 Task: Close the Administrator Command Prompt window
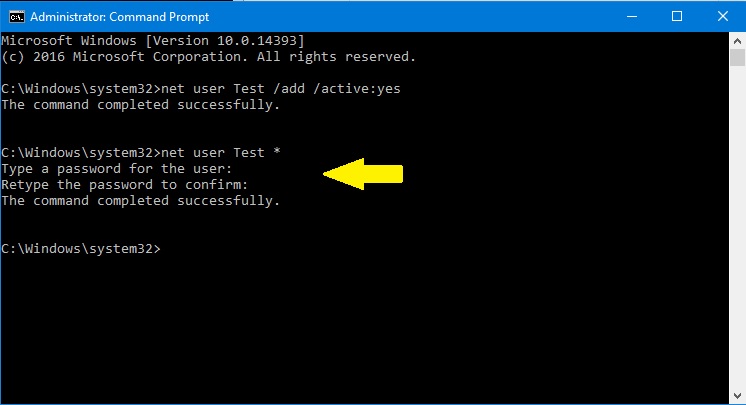[x=722, y=16]
